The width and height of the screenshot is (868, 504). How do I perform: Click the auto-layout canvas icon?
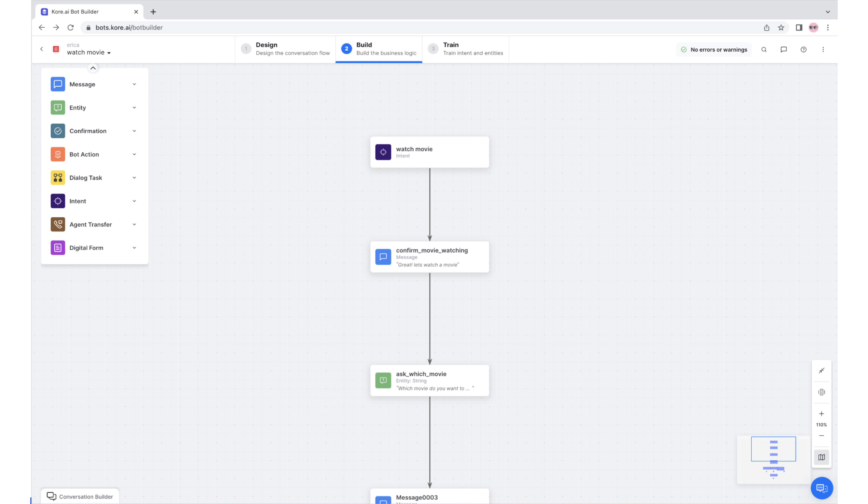(822, 392)
